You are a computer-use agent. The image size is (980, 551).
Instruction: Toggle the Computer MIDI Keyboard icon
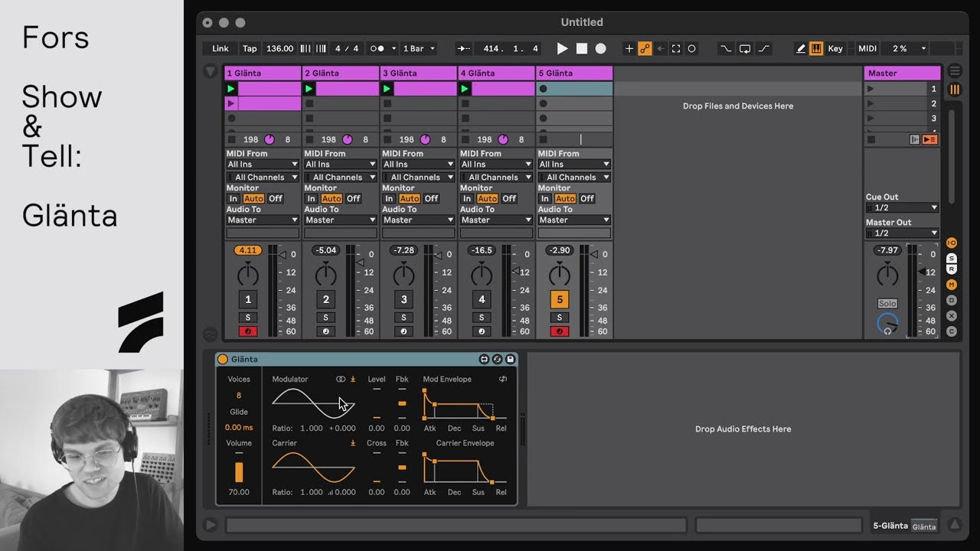tap(816, 48)
